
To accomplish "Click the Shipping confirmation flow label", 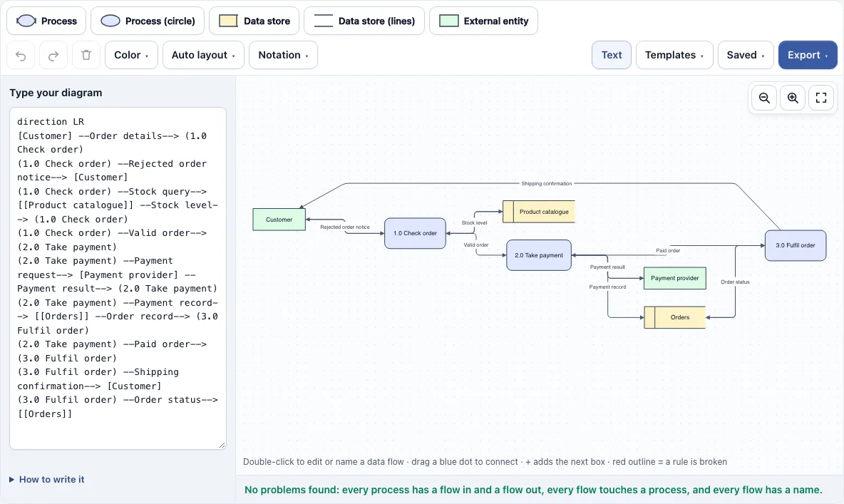I will coord(546,184).
